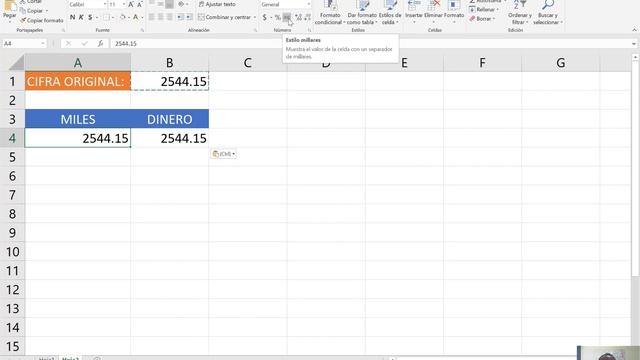Select column B header

tap(169, 63)
